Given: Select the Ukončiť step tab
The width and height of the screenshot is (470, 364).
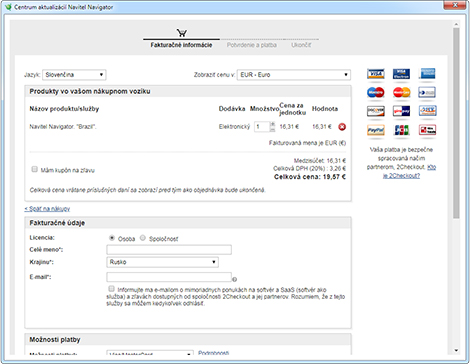Looking at the screenshot, I should [x=301, y=45].
